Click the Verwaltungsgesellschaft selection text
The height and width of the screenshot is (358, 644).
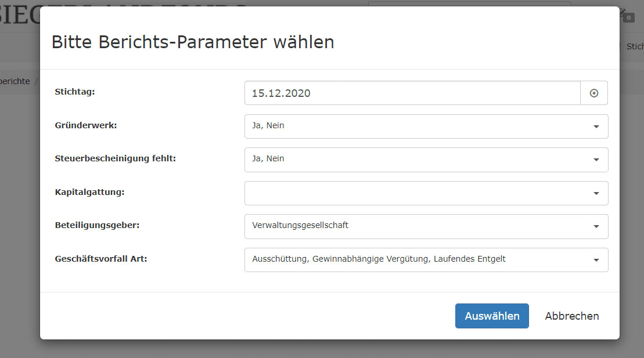300,225
